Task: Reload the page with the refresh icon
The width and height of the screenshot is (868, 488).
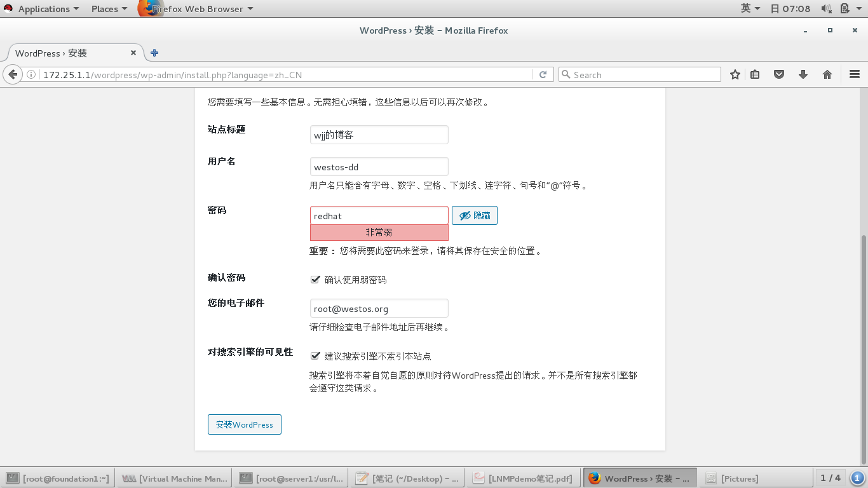Action: pyautogui.click(x=543, y=74)
